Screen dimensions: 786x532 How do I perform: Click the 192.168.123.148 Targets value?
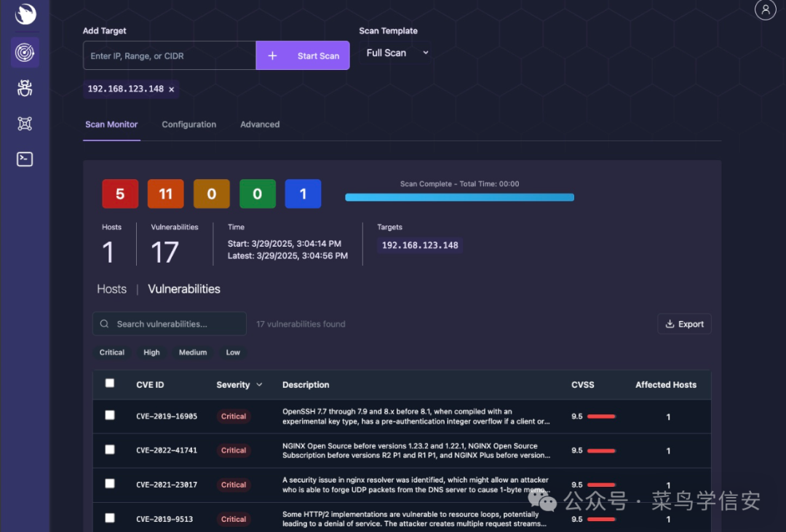pyautogui.click(x=420, y=245)
